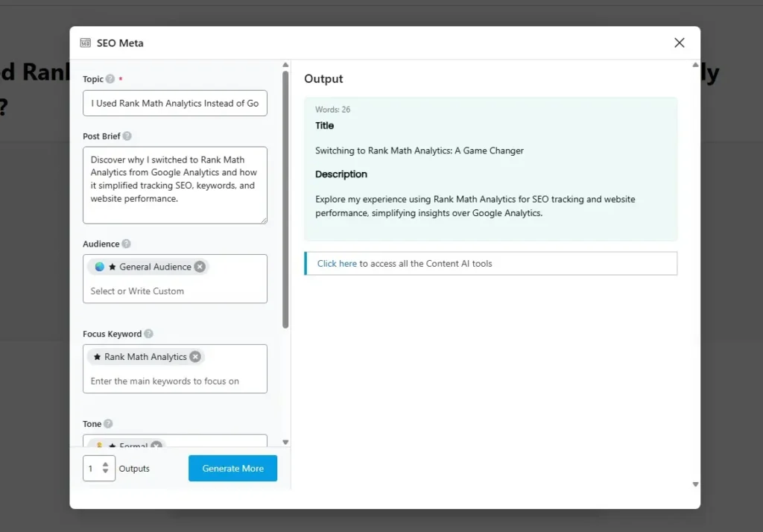Click into the Topic input field
Image resolution: width=763 pixels, height=532 pixels.
[174, 104]
